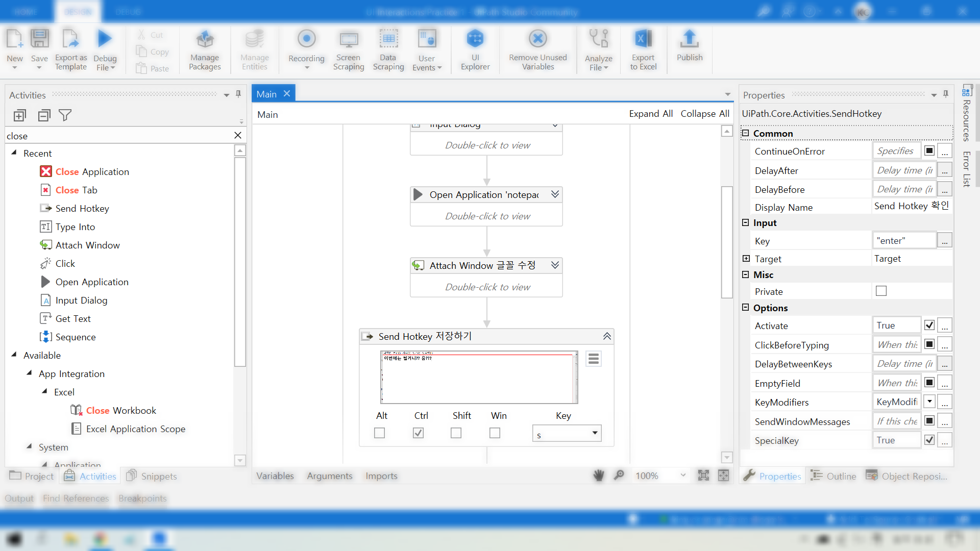Viewport: 980px width, 551px height.
Task: Run Debug File play icon
Action: point(105,38)
